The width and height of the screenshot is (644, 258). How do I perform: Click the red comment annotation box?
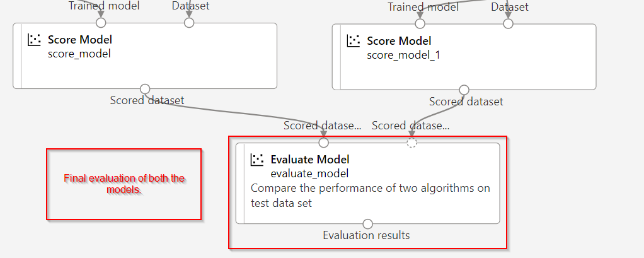(124, 184)
